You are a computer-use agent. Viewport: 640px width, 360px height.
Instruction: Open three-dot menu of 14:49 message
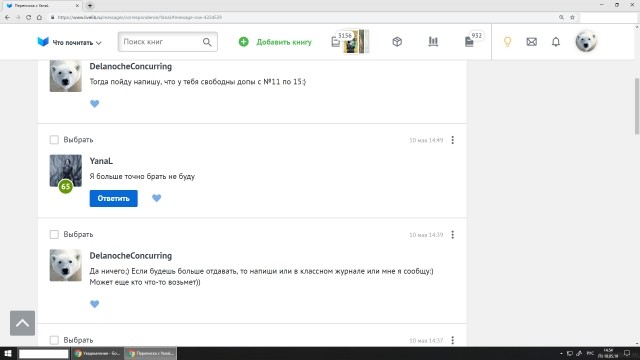click(452, 140)
